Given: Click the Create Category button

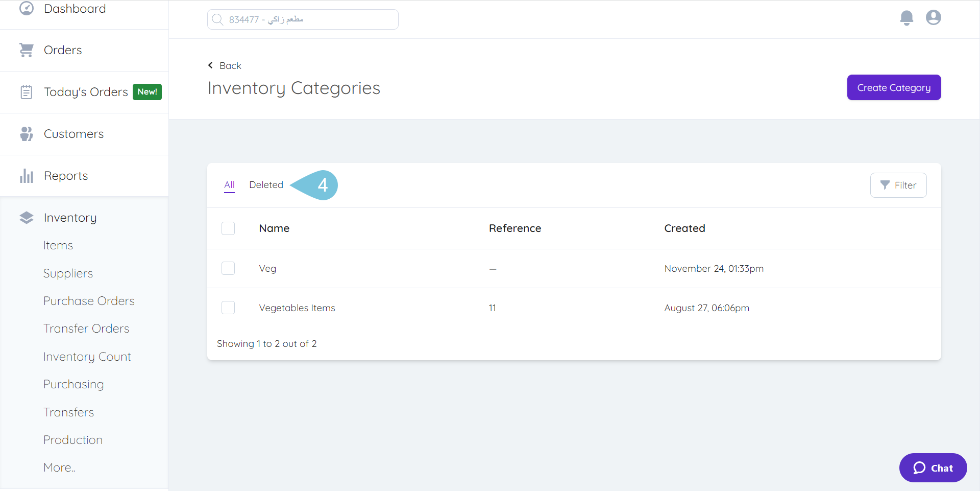Looking at the screenshot, I should (x=894, y=87).
